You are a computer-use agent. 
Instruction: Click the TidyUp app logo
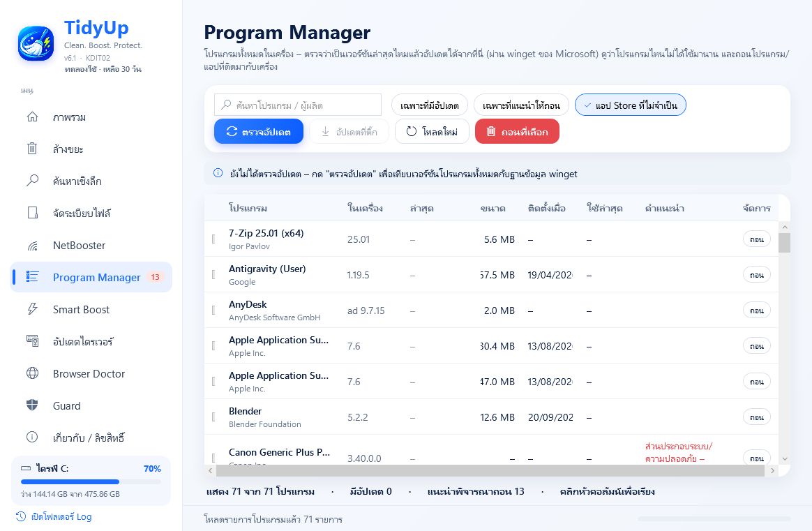pyautogui.click(x=36, y=43)
